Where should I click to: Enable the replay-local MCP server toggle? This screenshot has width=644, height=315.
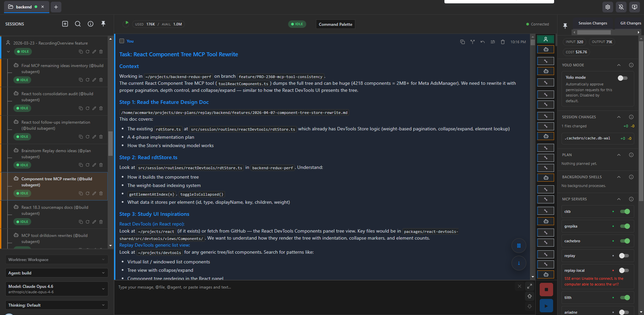pyautogui.click(x=624, y=270)
